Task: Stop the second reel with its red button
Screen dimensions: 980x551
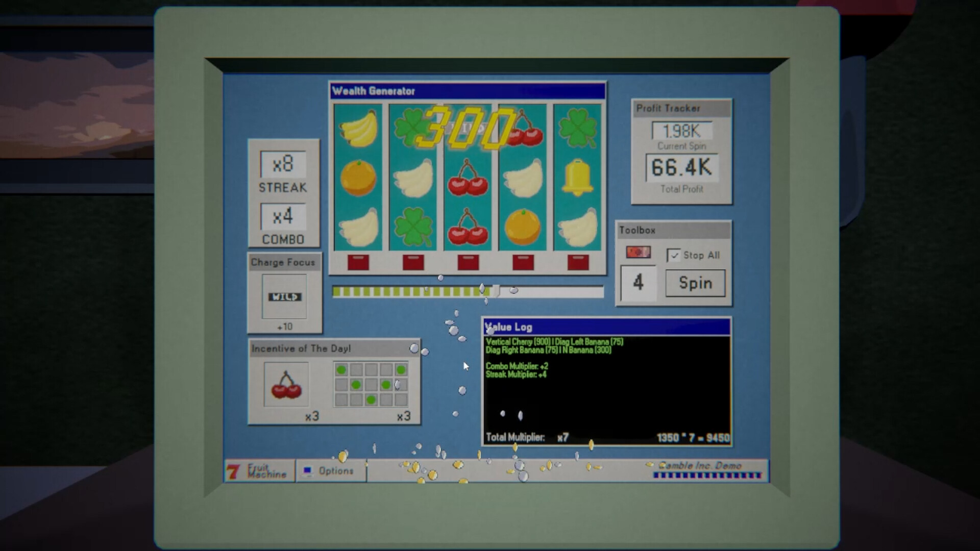Action: tap(413, 262)
